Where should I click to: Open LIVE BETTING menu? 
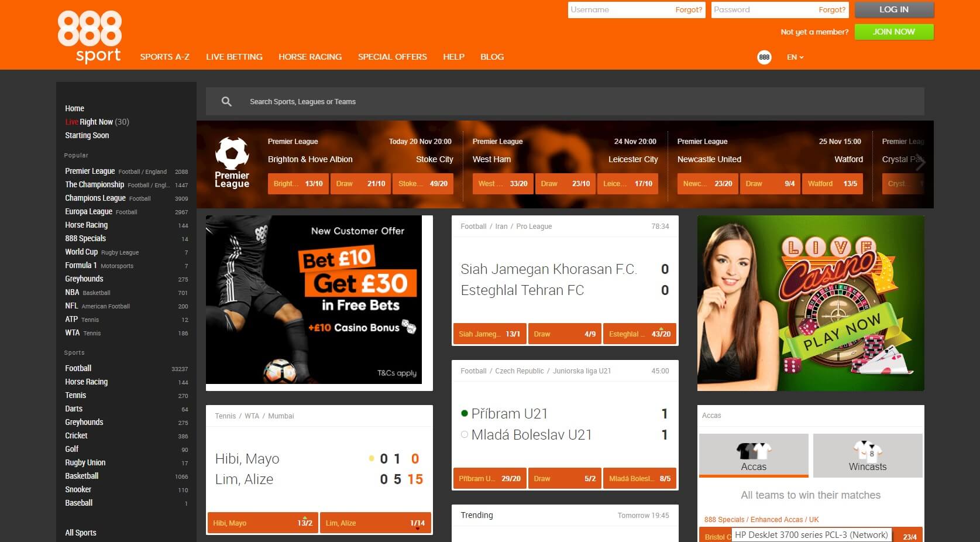234,57
